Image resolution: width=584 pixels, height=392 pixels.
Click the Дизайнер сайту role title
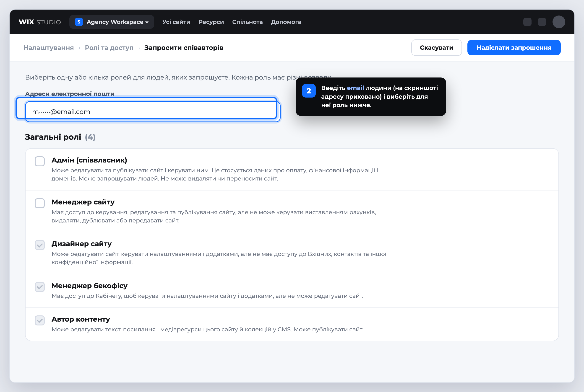click(x=82, y=244)
